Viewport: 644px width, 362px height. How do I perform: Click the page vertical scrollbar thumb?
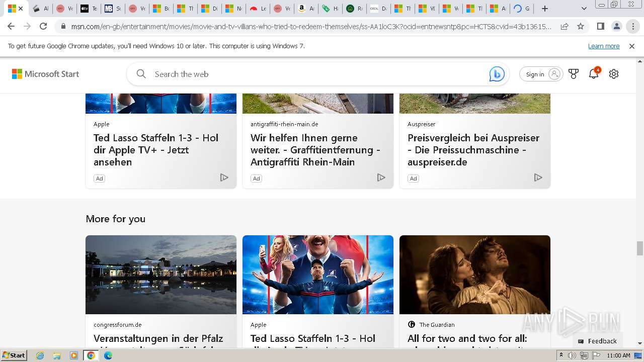(639, 248)
